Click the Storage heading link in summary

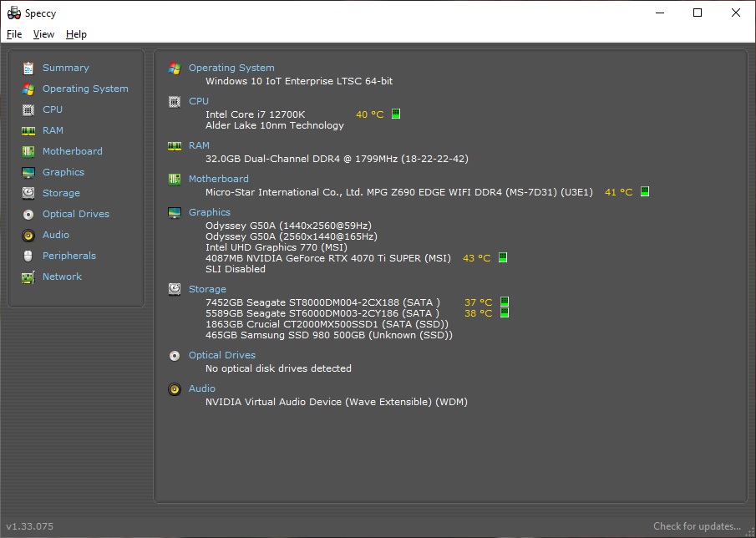point(207,289)
